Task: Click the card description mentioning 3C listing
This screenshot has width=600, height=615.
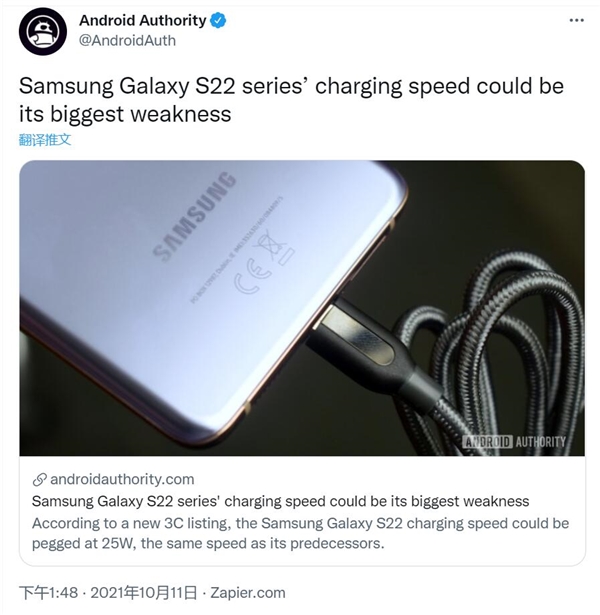Action: point(300,533)
